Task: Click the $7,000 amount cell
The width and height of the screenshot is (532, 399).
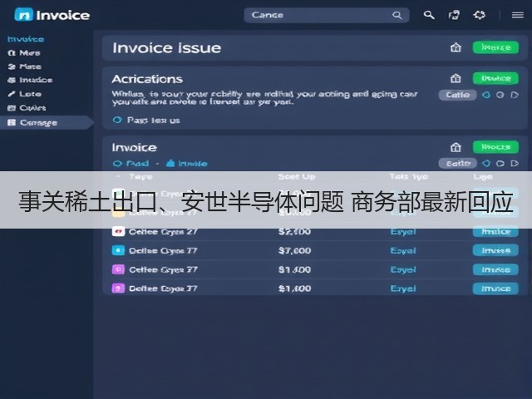Action: click(x=294, y=251)
